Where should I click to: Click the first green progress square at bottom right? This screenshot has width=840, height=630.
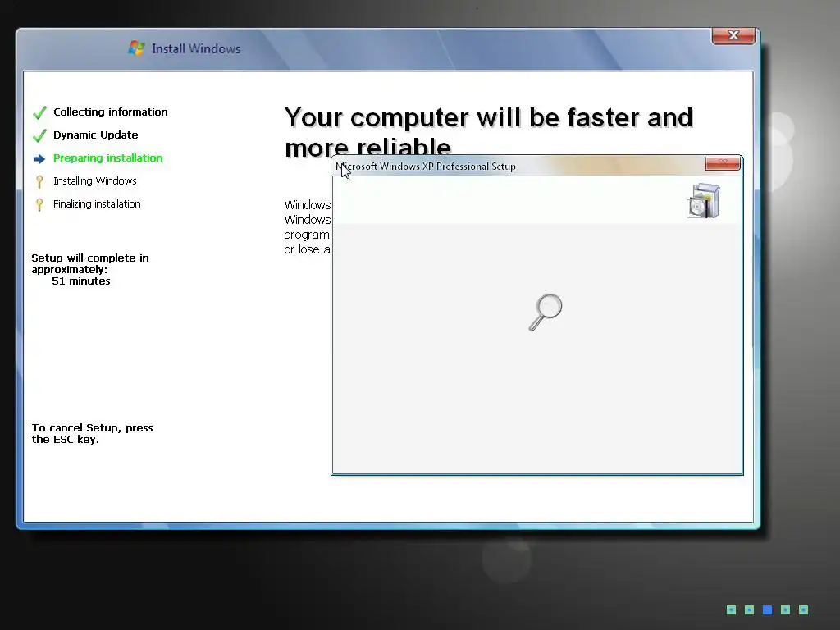tap(731, 609)
